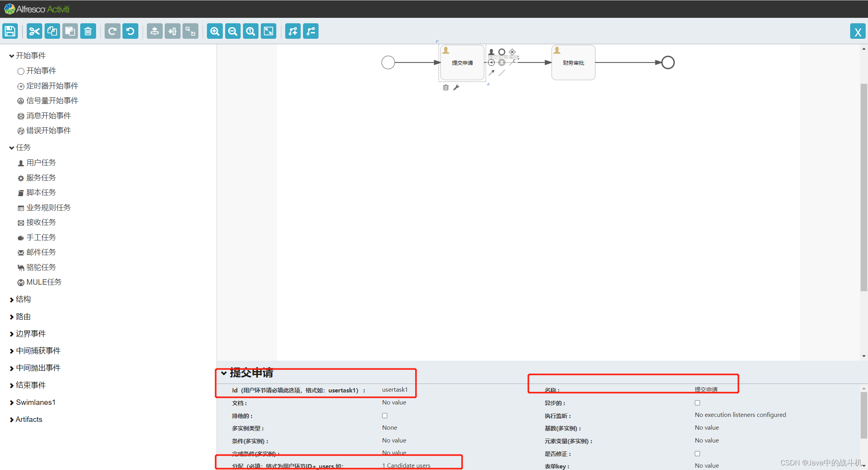This screenshot has width=868, height=470.
Task: Toggle the 异步的 checkbox
Action: pyautogui.click(x=697, y=403)
